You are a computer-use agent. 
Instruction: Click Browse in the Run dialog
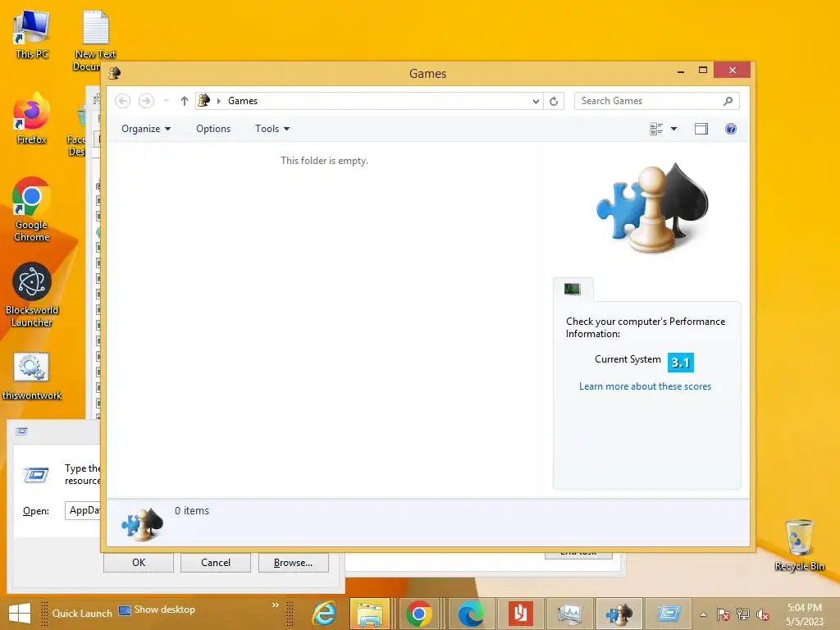[293, 563]
